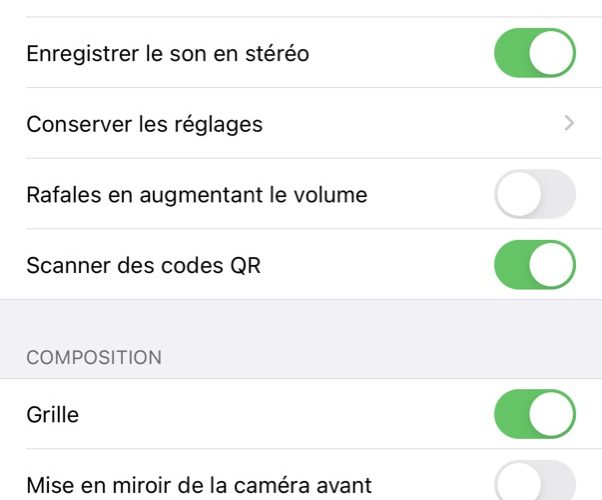The image size is (602, 500).
Task: Tap the chevron beside Conserver les réglages
Action: point(569,123)
